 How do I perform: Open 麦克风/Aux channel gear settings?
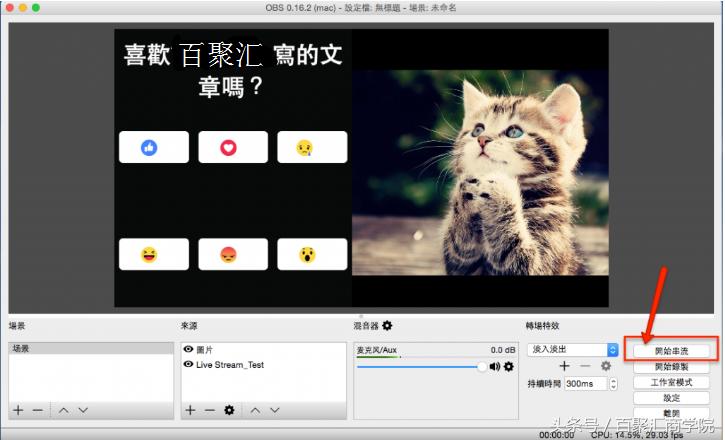tap(509, 367)
